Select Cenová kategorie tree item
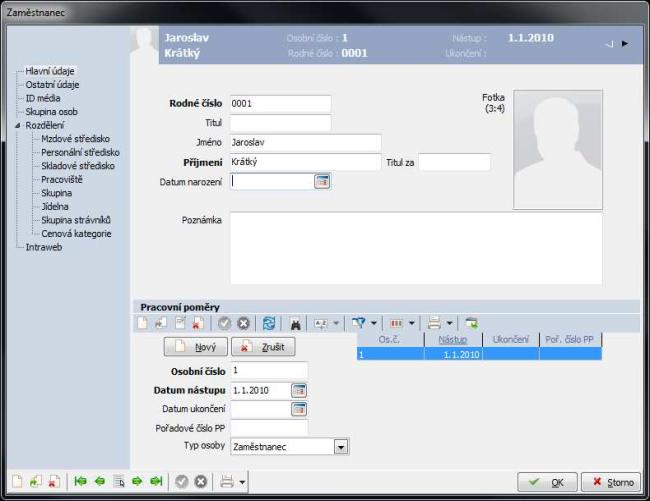650x501 pixels. (76, 234)
